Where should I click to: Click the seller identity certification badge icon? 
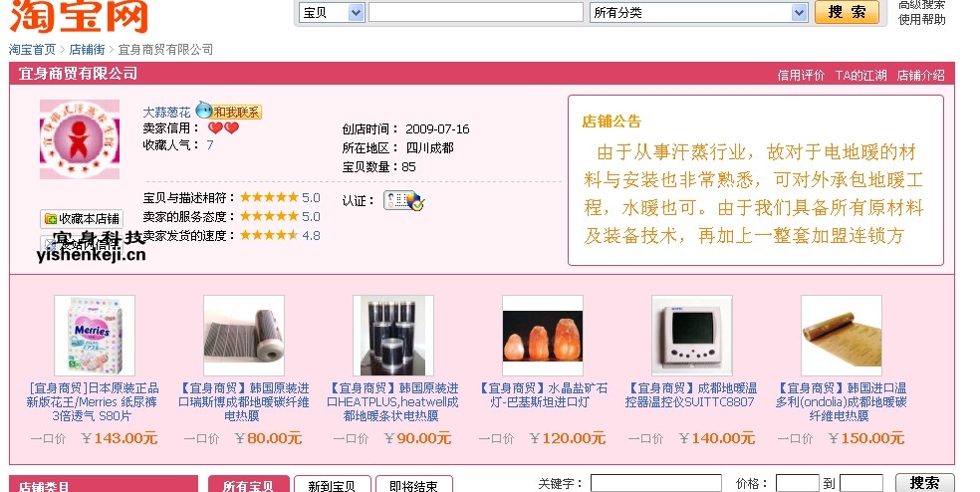pos(403,200)
